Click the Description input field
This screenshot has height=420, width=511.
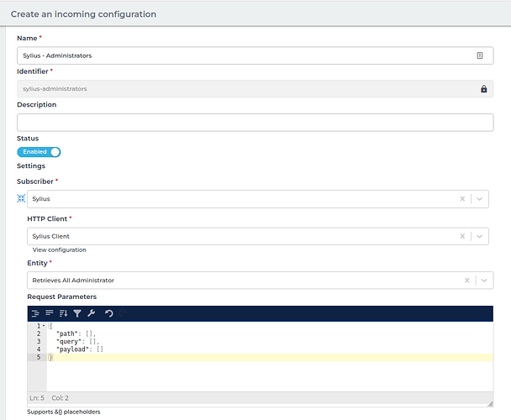click(255, 123)
